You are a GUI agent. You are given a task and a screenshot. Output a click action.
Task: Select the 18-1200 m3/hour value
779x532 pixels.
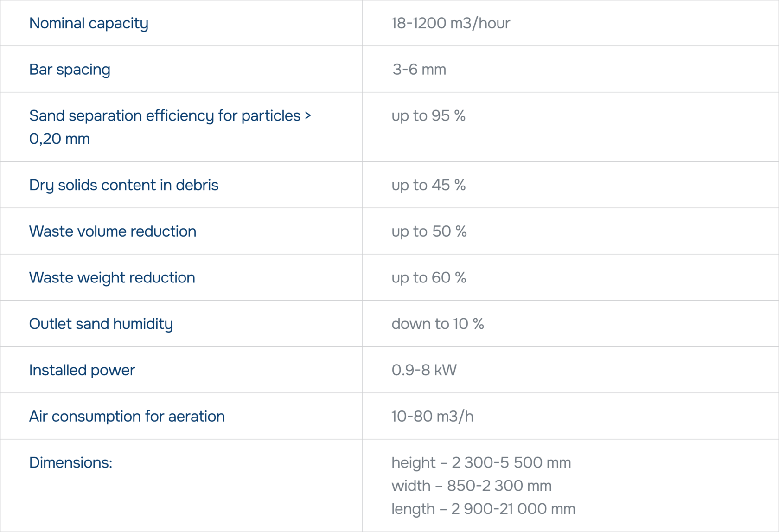tap(450, 23)
